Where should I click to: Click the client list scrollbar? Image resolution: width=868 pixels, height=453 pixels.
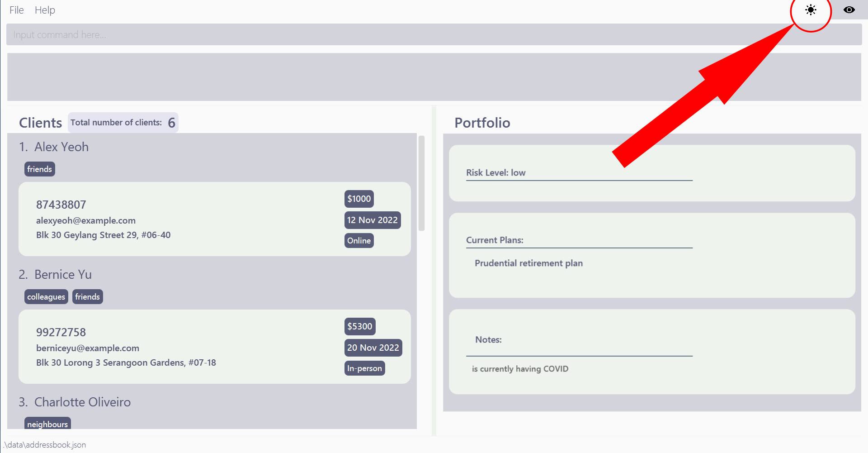pos(421,183)
